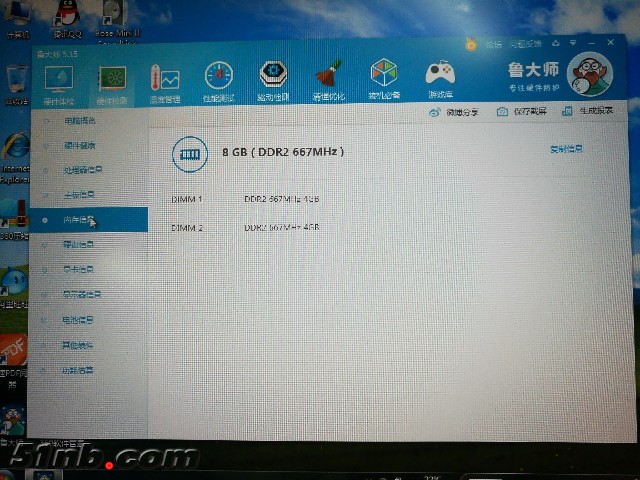Click the 鲁大师 mascot avatar

[589, 74]
